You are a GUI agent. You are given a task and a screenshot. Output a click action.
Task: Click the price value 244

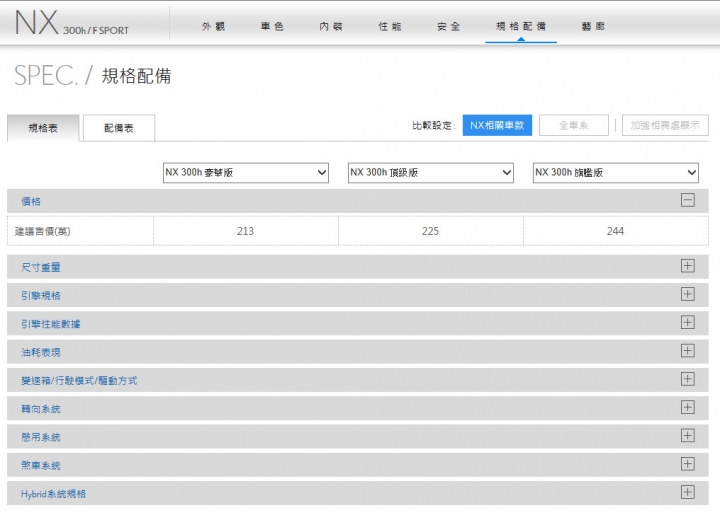tap(615, 231)
